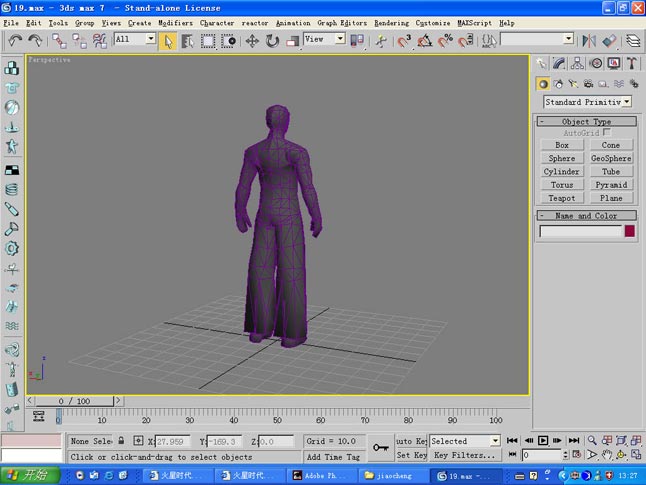Open the reactor menu
Screen dimensions: 646x485
click(255, 23)
